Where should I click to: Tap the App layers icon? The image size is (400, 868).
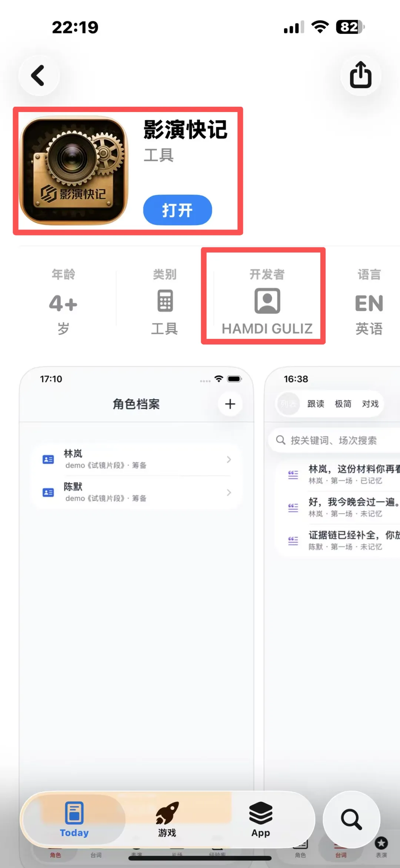261,812
